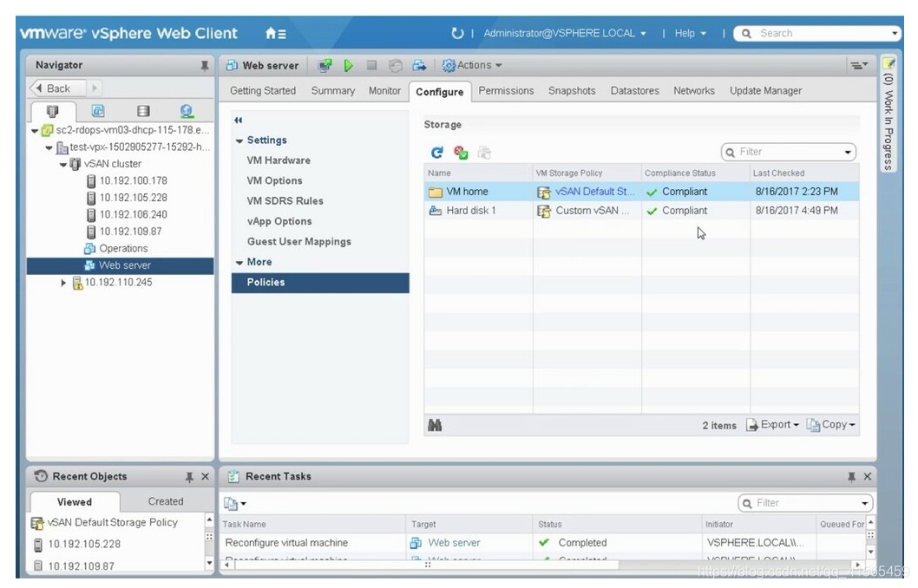Go Back in the Navigator
The image size is (918, 588).
point(57,88)
